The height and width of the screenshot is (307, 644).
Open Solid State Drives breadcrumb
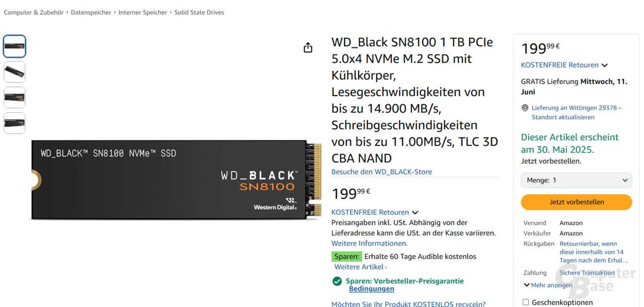coord(199,13)
